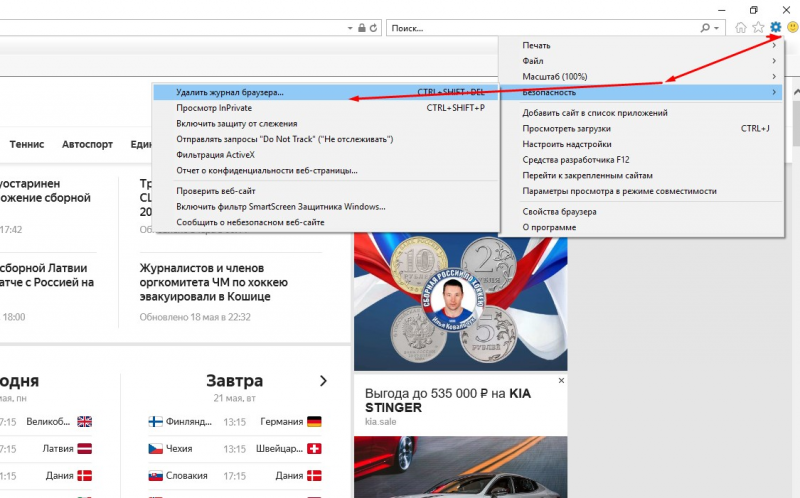Select О программе

click(640, 228)
